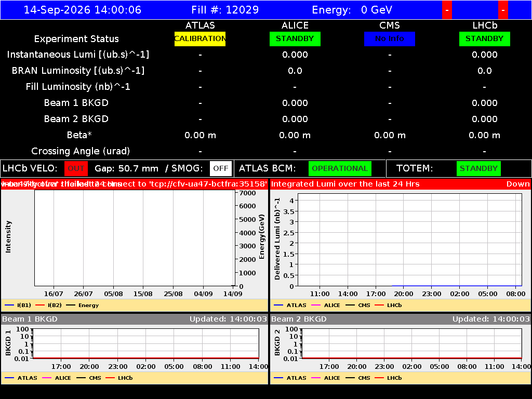Click ALICE Instantaneous Lumi value 0.000
This screenshot has width=532, height=399.
[x=295, y=55]
